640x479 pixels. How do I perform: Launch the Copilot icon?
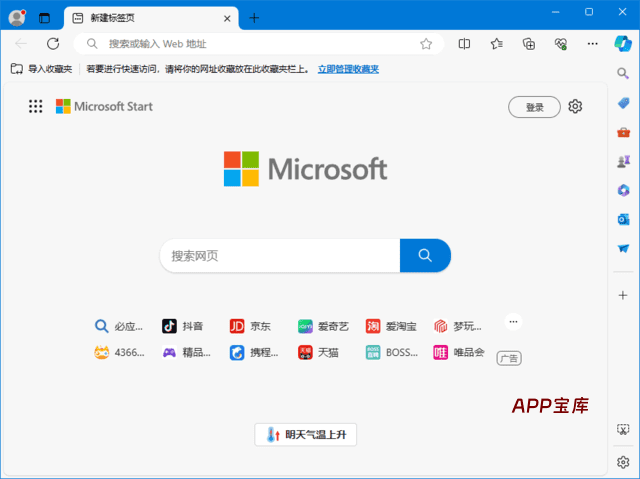click(x=623, y=44)
